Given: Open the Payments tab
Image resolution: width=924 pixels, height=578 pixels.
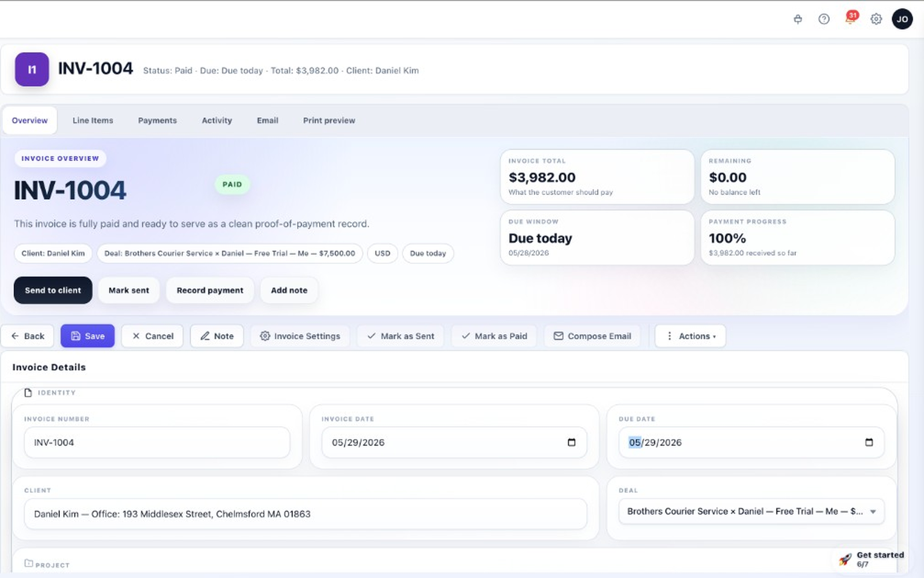Looking at the screenshot, I should pyautogui.click(x=157, y=121).
